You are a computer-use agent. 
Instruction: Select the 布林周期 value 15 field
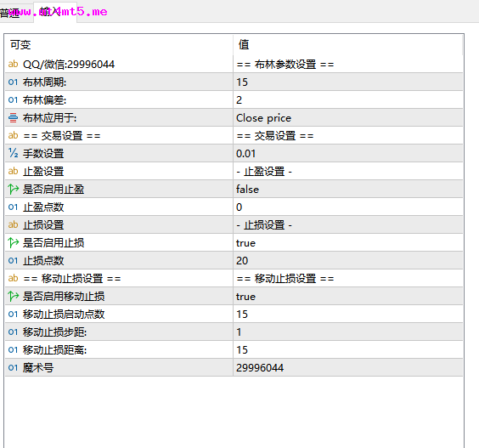point(348,82)
